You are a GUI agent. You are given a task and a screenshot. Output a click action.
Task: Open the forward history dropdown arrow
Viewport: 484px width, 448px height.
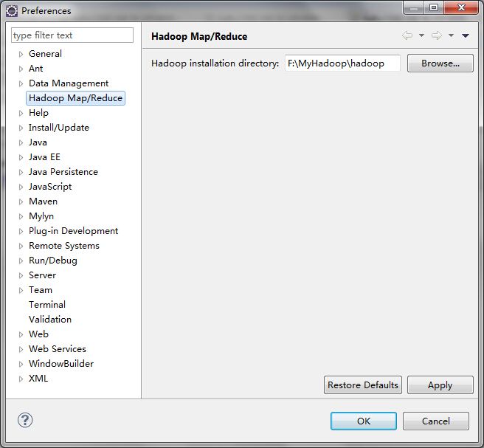point(451,35)
